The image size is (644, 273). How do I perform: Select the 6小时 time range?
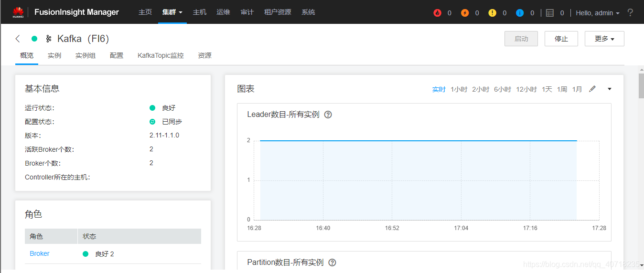coord(503,89)
